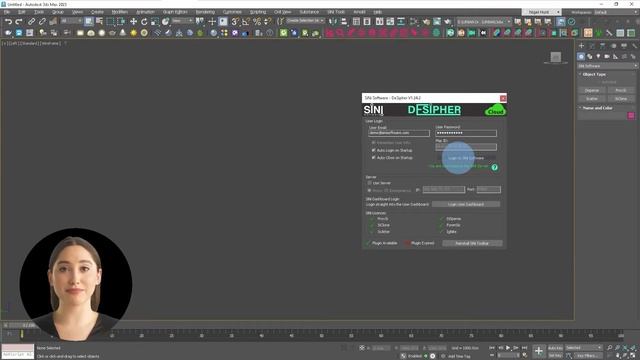Toggle Remember User Info checkbox
640x360 pixels.
click(373, 142)
